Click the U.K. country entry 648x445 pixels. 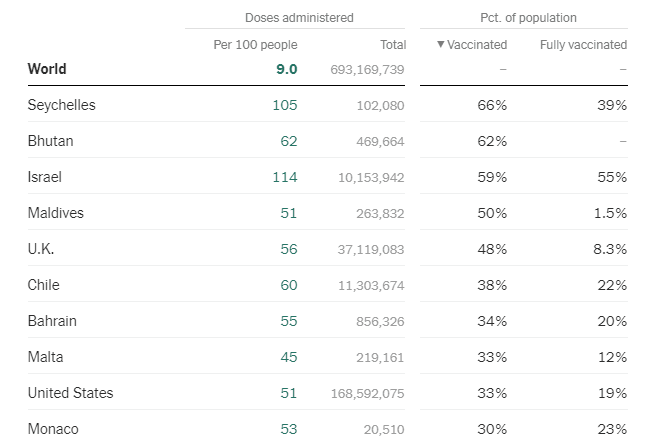pos(41,249)
